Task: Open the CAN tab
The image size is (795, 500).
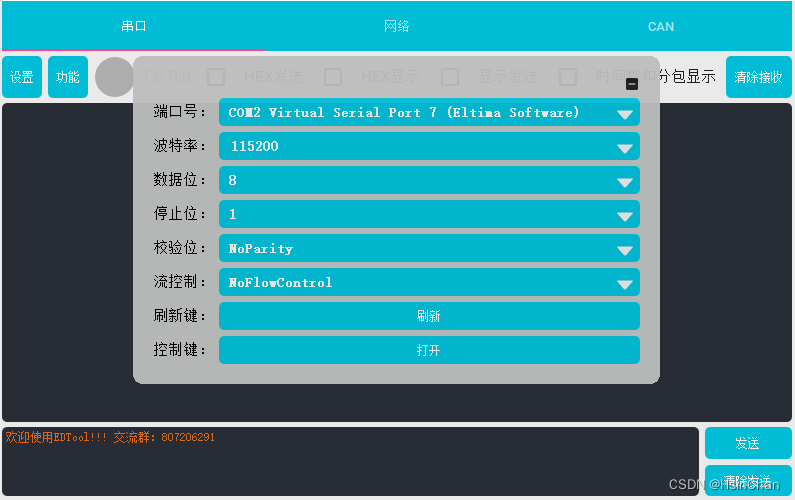Action: pos(661,26)
